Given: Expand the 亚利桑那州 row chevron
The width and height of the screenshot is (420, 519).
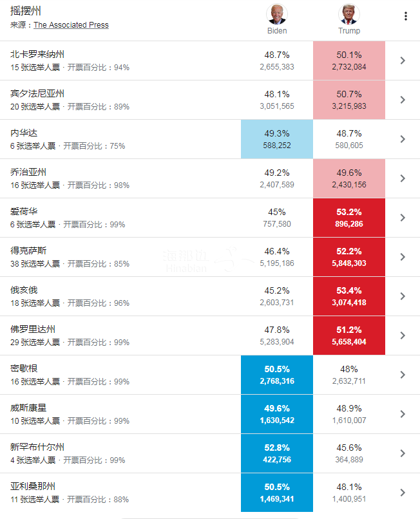Looking at the screenshot, I should tap(403, 493).
